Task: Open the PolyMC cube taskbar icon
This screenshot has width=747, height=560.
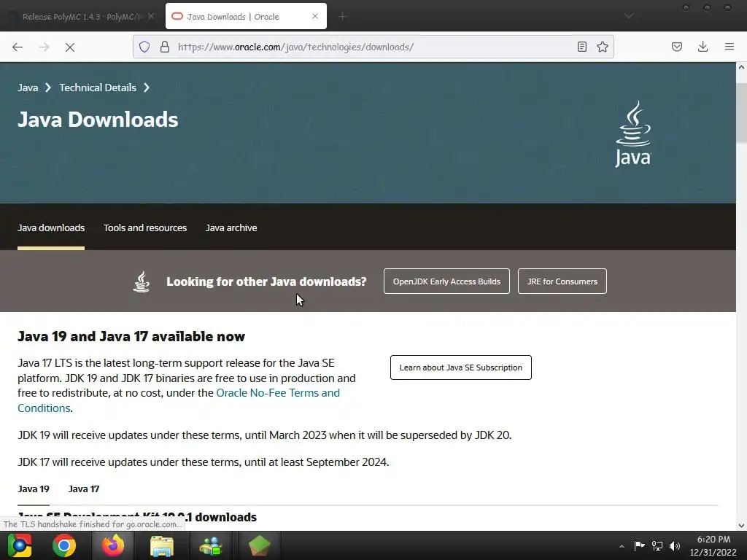Action: [x=259, y=545]
